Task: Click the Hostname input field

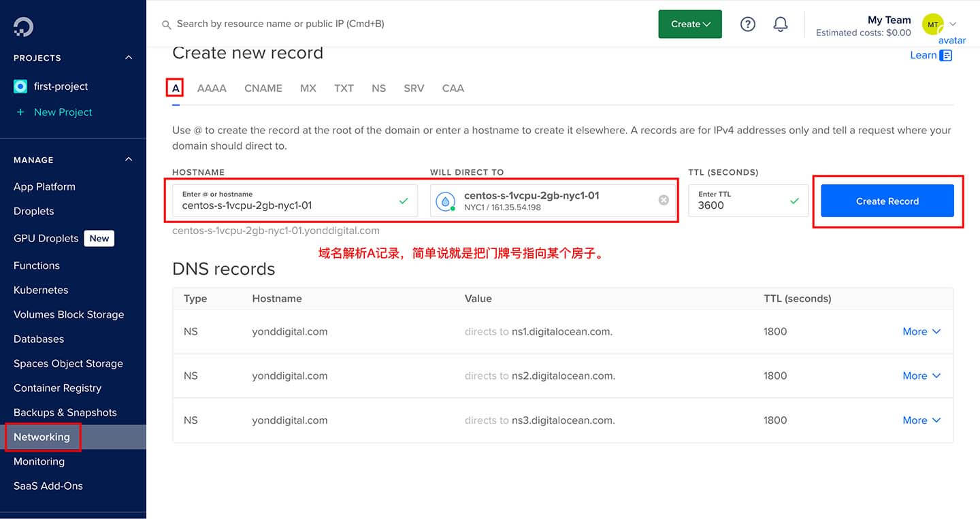Action: [x=295, y=201]
